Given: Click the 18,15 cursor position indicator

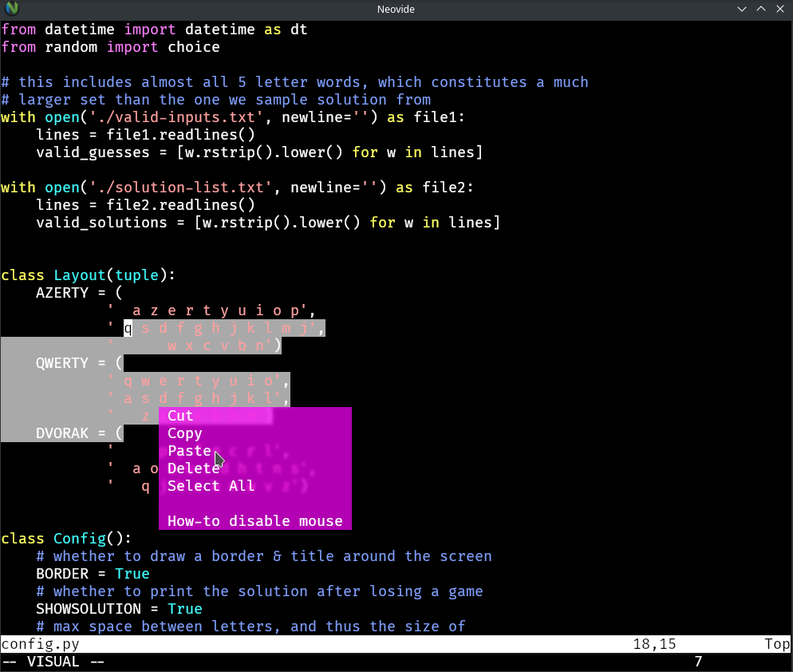Looking at the screenshot, I should (x=654, y=643).
